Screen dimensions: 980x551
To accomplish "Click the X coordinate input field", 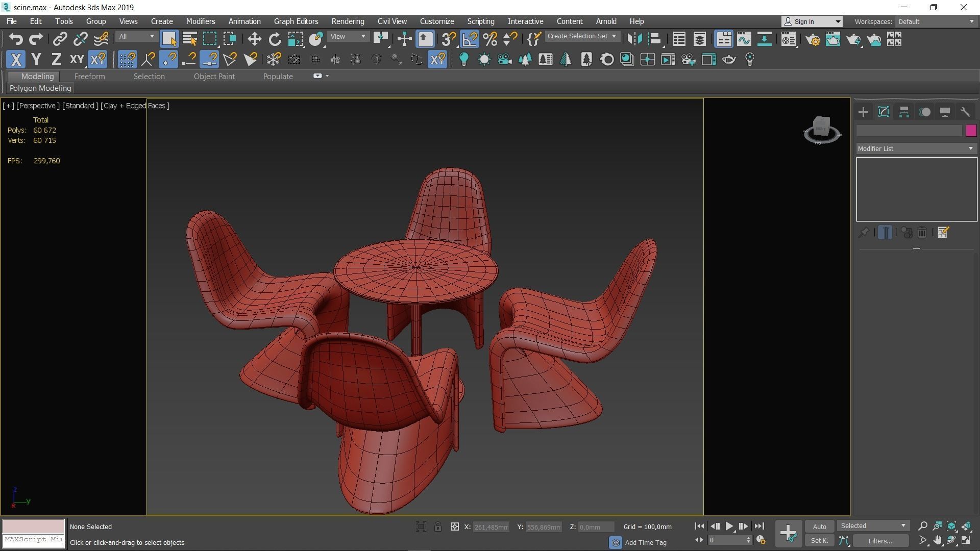I will tap(491, 527).
